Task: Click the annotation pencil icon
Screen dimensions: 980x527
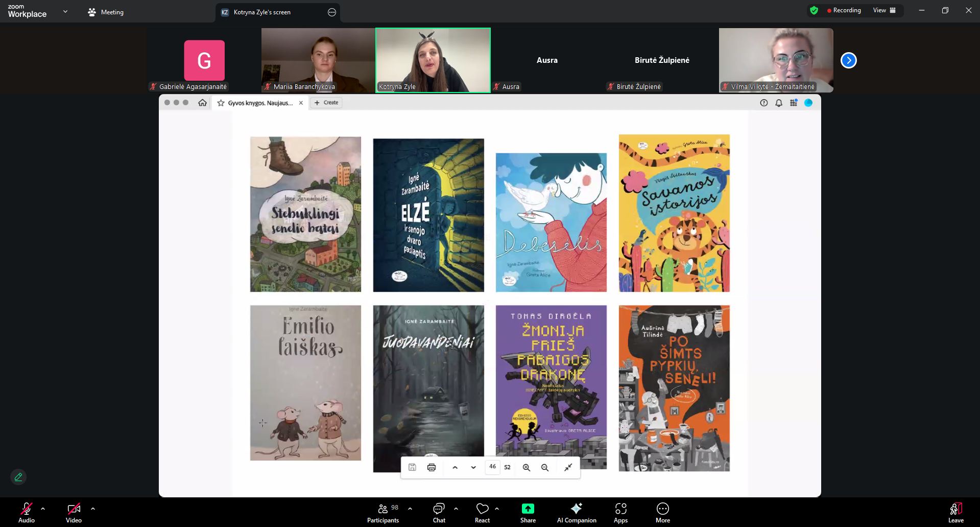Action: [x=18, y=477]
